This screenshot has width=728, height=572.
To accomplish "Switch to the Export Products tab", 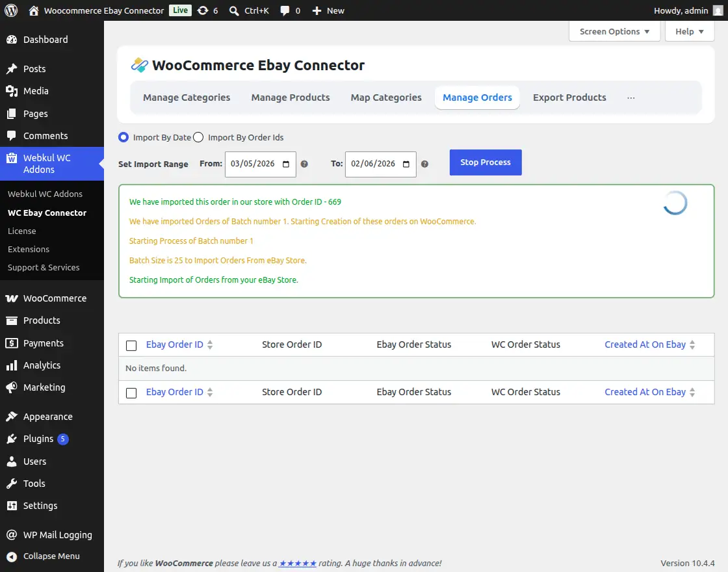I will [569, 97].
